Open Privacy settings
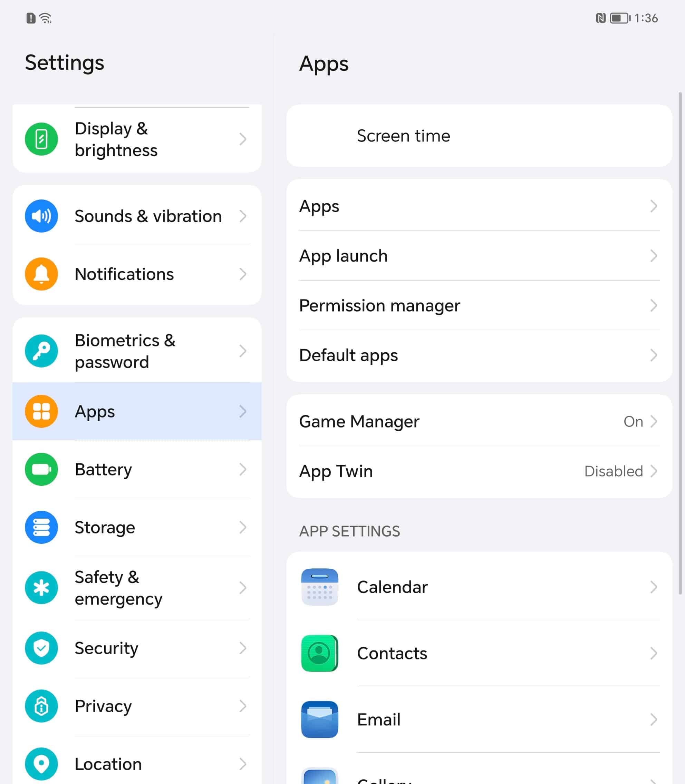 point(103,705)
